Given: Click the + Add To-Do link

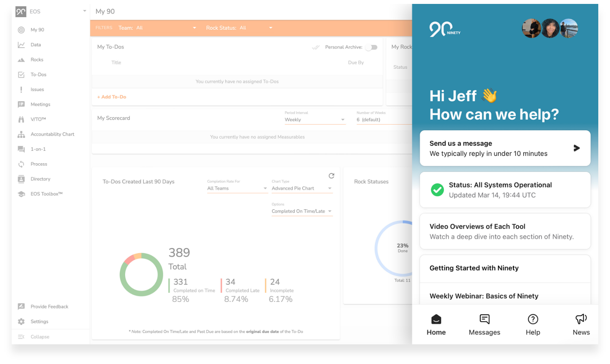Looking at the screenshot, I should click(112, 97).
